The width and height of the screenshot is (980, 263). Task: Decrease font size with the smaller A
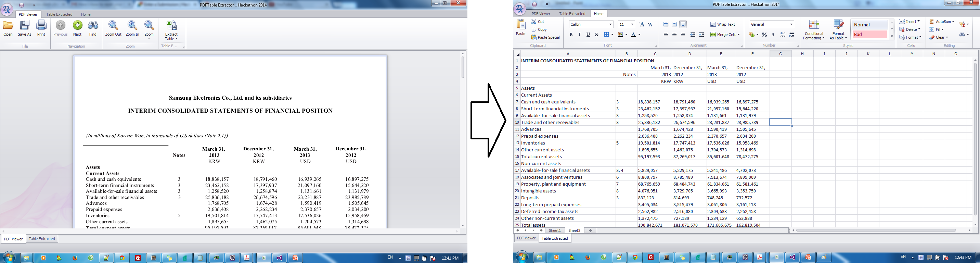[650, 24]
